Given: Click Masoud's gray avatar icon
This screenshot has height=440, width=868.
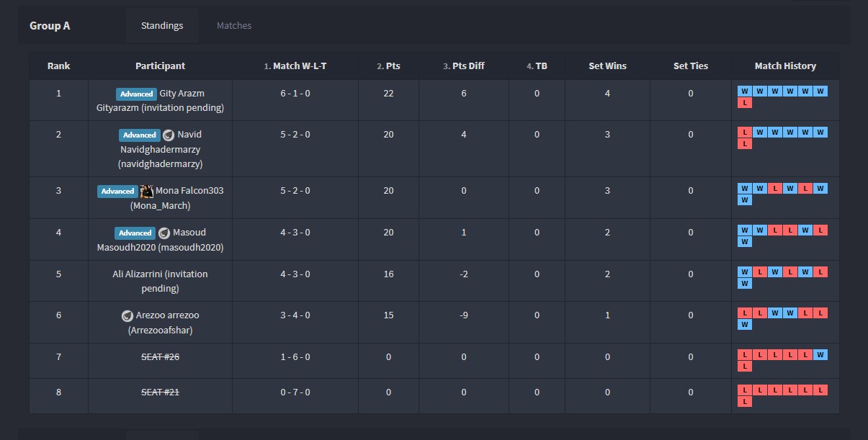Looking at the screenshot, I should tap(164, 233).
